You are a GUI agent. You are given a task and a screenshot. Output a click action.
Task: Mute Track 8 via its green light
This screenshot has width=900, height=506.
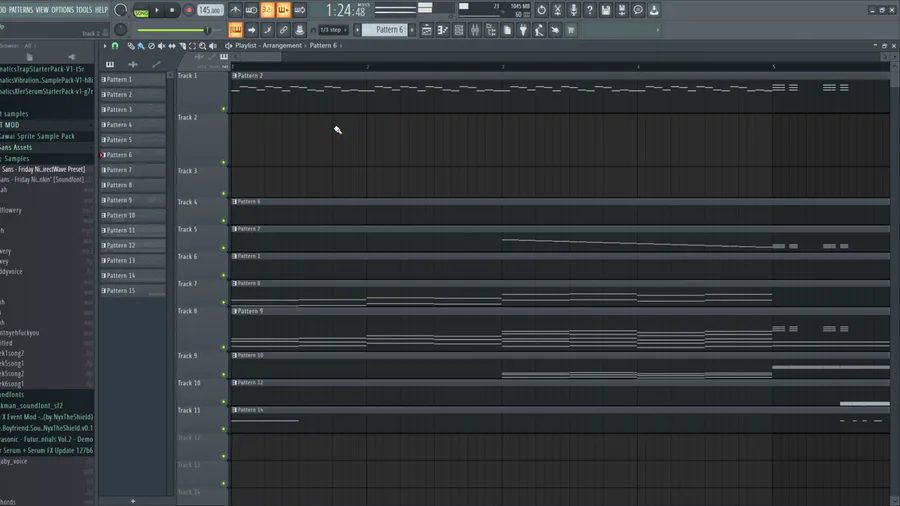pos(224,347)
